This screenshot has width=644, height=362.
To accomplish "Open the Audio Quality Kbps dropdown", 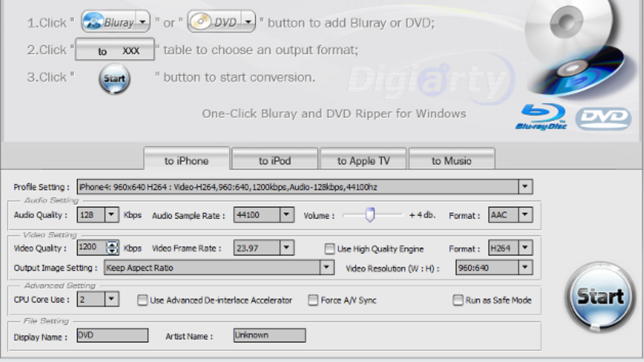I will pos(111,214).
